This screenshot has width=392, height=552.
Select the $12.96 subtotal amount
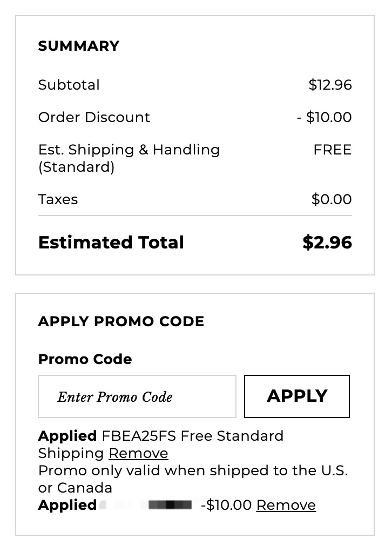[x=330, y=85]
